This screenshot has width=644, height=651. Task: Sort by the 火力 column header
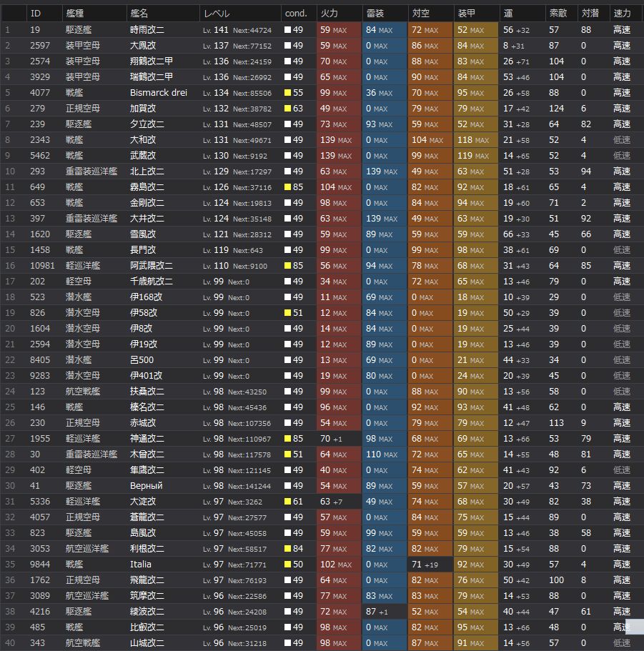click(x=340, y=14)
